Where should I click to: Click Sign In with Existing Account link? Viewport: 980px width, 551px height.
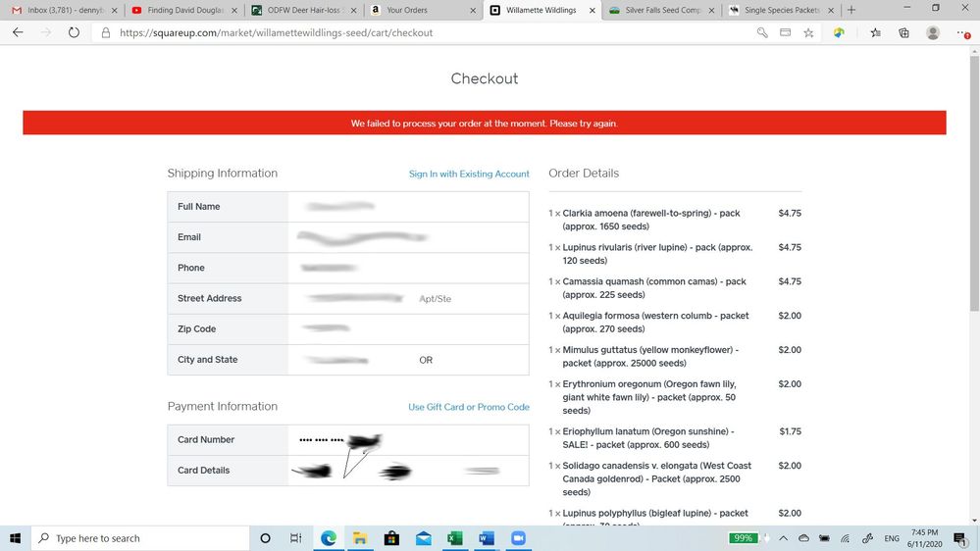(x=469, y=174)
